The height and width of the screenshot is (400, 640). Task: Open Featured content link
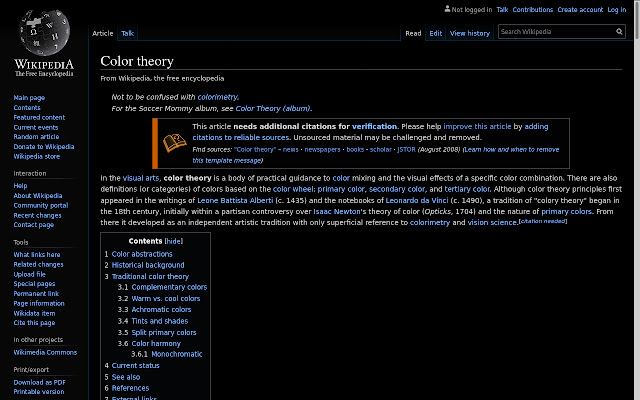tap(39, 117)
